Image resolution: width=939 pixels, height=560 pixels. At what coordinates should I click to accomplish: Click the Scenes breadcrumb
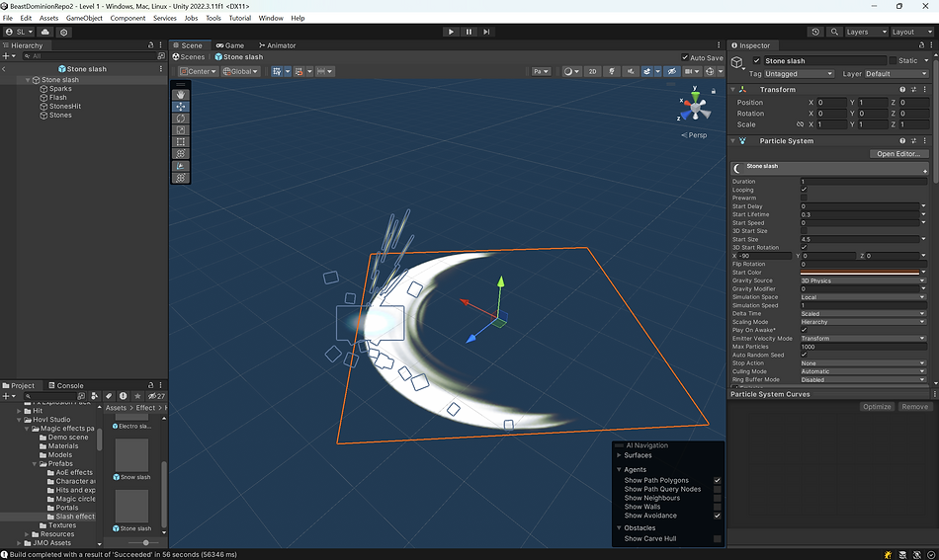click(189, 57)
